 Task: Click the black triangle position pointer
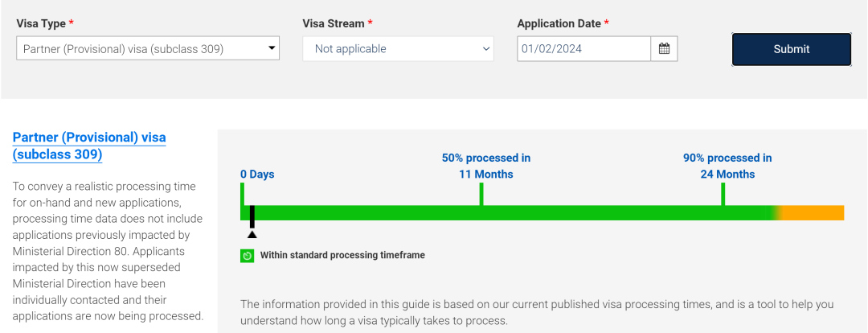point(252,234)
